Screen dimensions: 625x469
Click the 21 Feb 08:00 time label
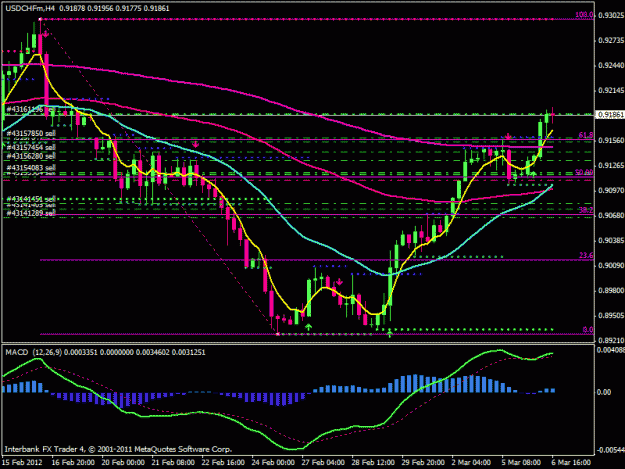[173, 463]
